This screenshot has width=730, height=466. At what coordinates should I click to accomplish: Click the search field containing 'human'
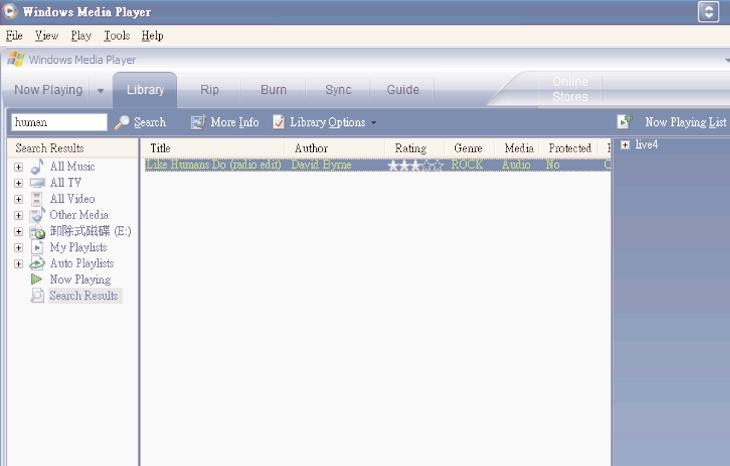[x=59, y=122]
